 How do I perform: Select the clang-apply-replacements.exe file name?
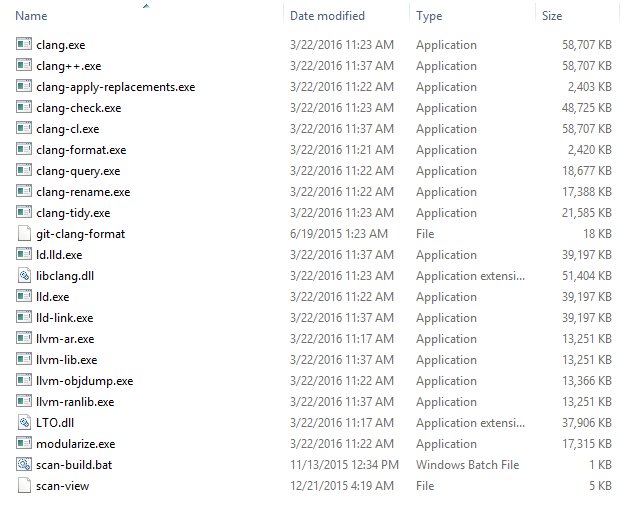point(116,87)
